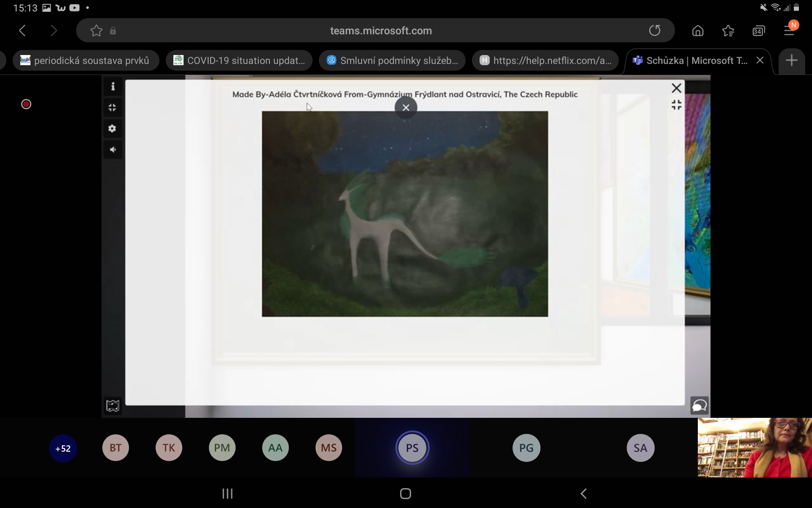Open browser home page

698,30
